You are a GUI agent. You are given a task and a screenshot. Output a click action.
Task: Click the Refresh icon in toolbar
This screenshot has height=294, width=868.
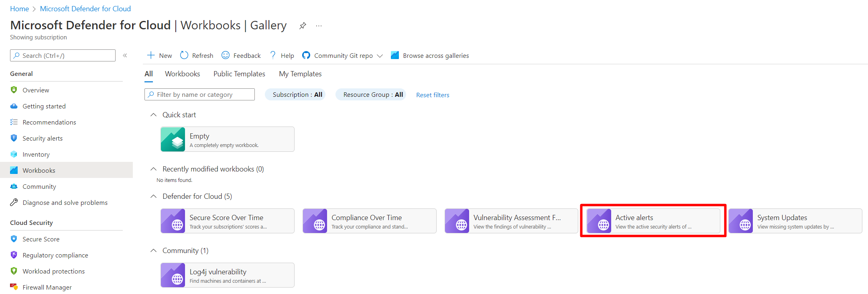point(184,55)
